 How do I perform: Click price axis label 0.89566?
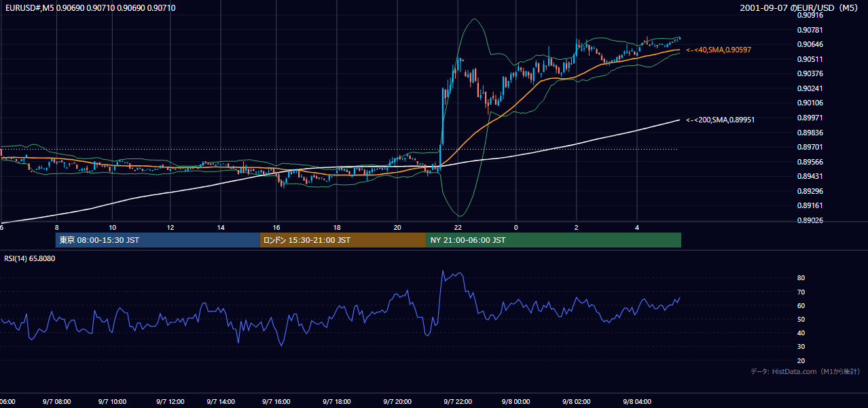809,162
